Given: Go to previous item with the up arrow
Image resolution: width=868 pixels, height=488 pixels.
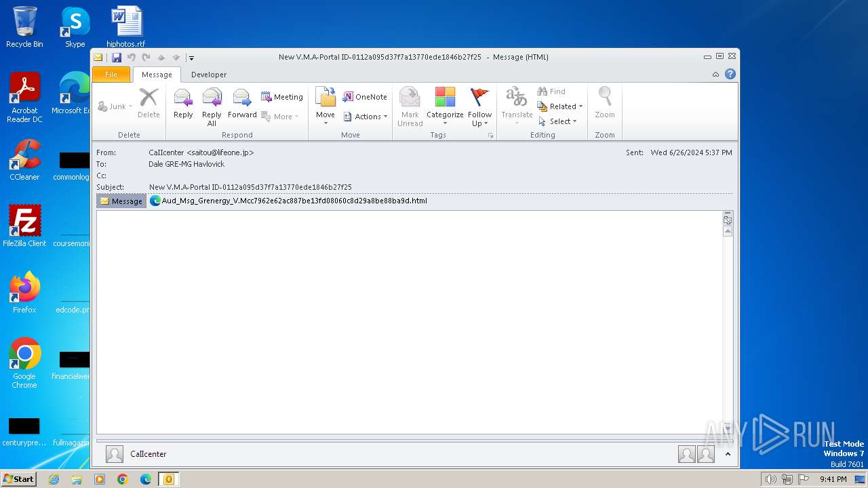Looking at the screenshot, I should tap(161, 58).
